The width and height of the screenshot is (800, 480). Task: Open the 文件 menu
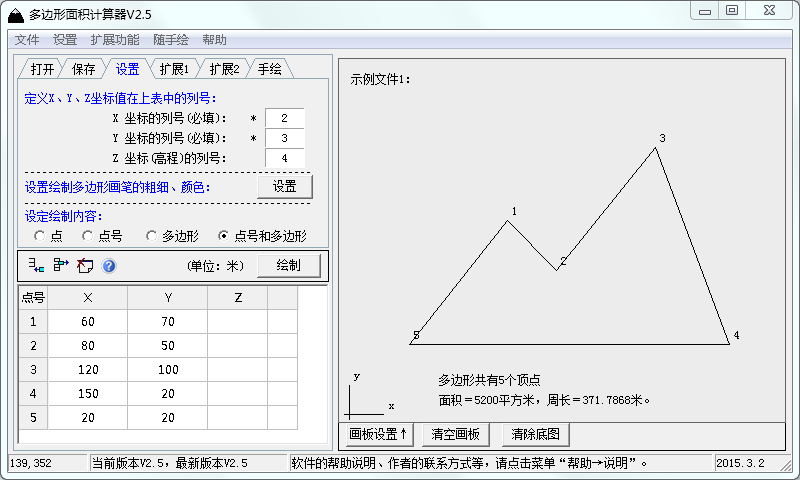point(27,40)
